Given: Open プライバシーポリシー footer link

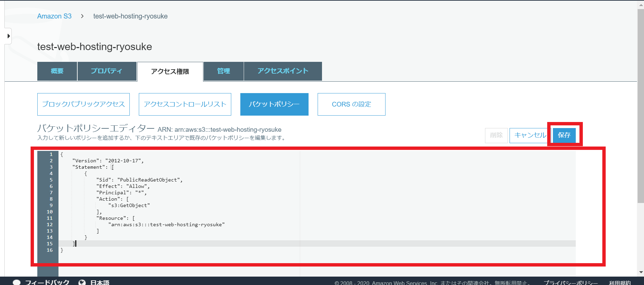Looking at the screenshot, I should pos(570,283).
